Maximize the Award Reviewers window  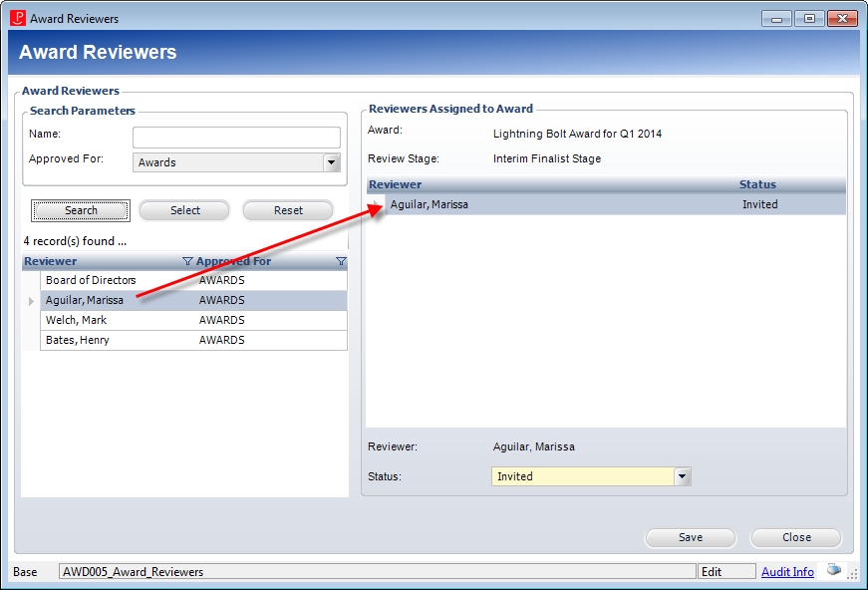[809, 19]
